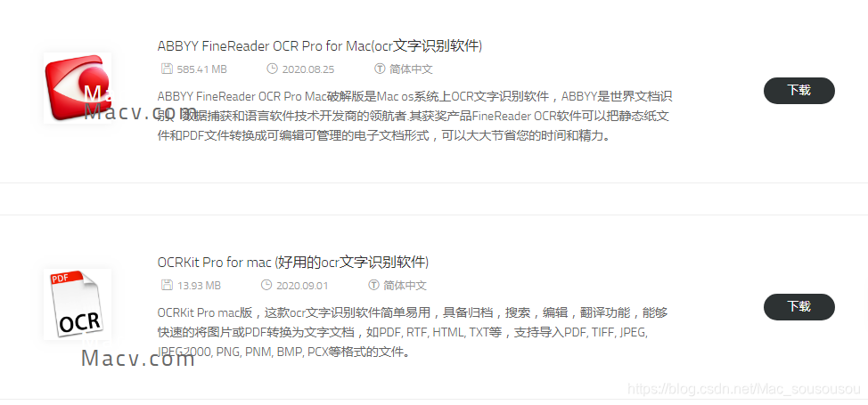Click the clock icon beside 2020.08.25

point(272,69)
